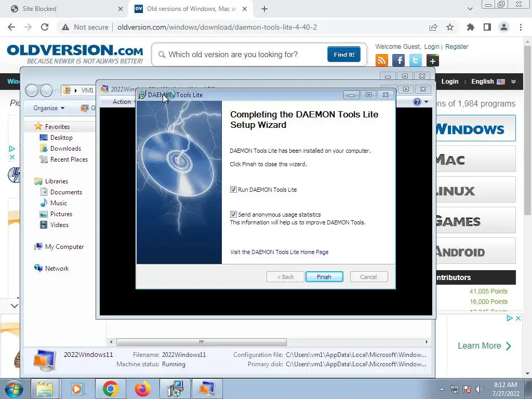532x399 pixels.
Task: Open Pictures library in sidebar
Action: tap(61, 214)
